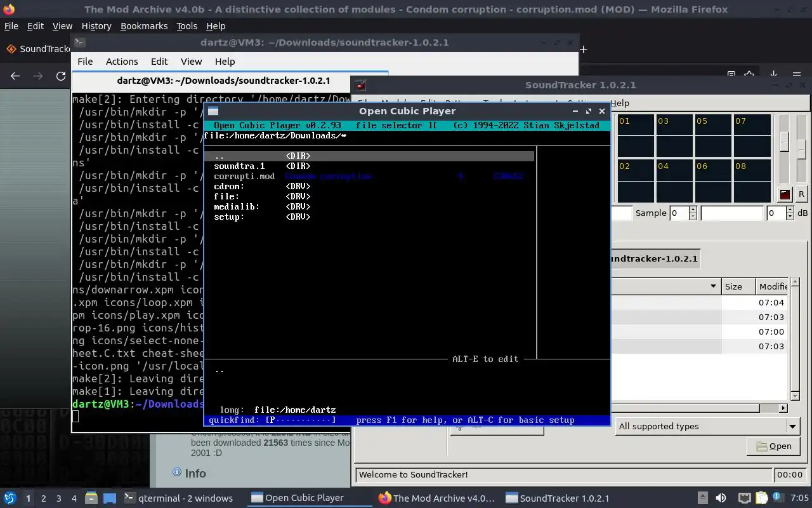Select the file row modified 07:04
Viewport: 812px width, 508px height.
coord(698,302)
